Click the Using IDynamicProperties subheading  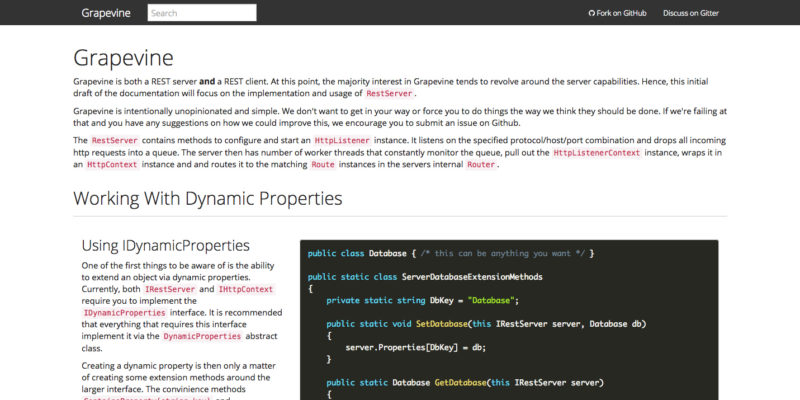click(x=165, y=245)
